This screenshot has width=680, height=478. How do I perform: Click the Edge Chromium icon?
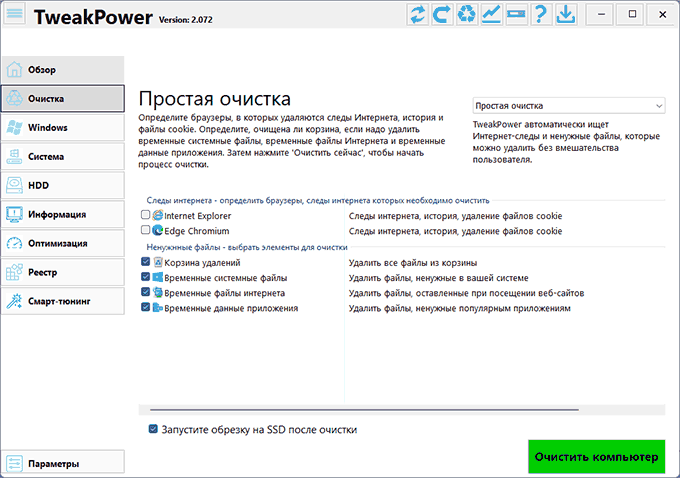point(158,230)
